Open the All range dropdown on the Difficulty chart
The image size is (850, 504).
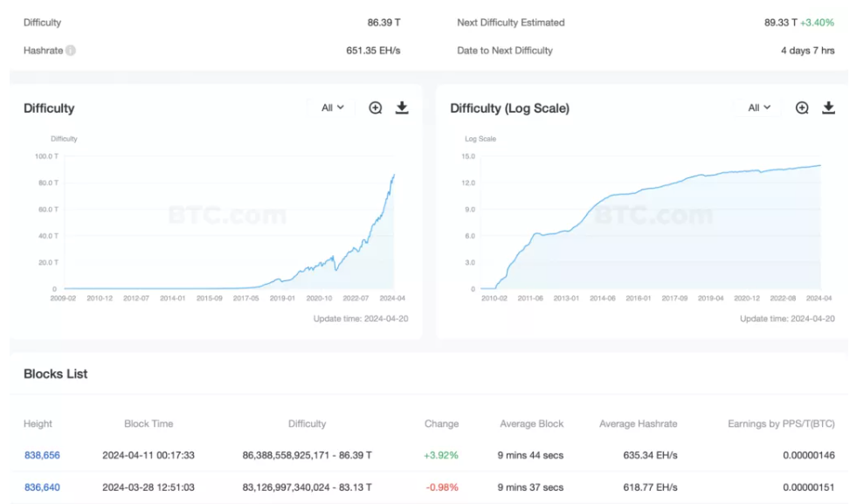click(332, 108)
